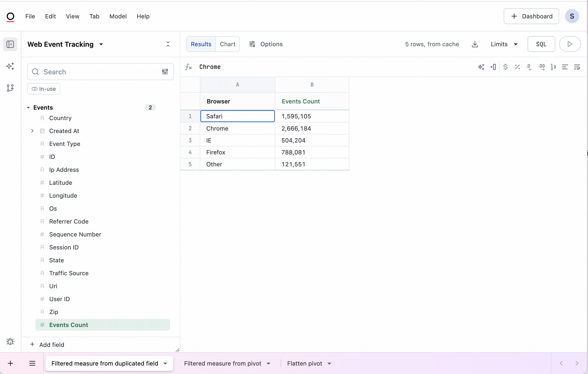Select the Events Count field highlighted in green
Screen dimensions: 588x374
coord(68,325)
